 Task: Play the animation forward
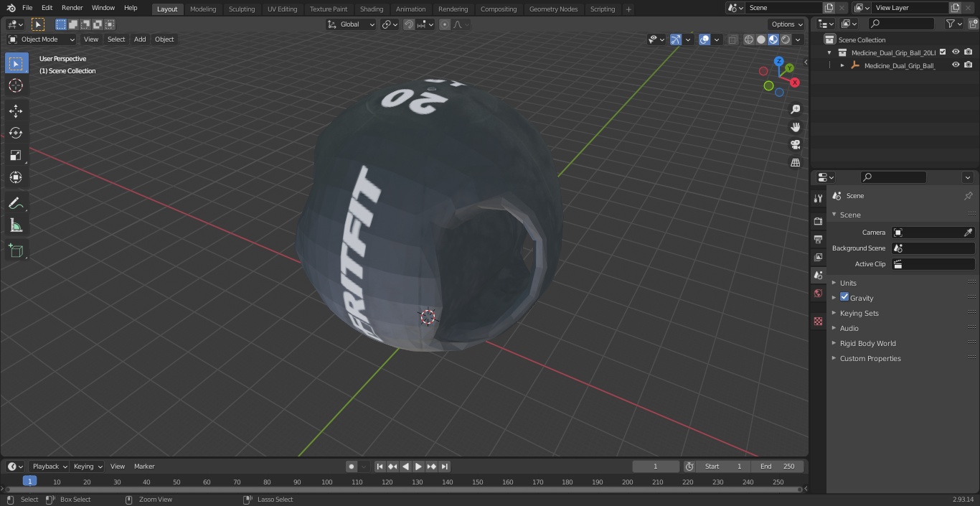click(418, 467)
